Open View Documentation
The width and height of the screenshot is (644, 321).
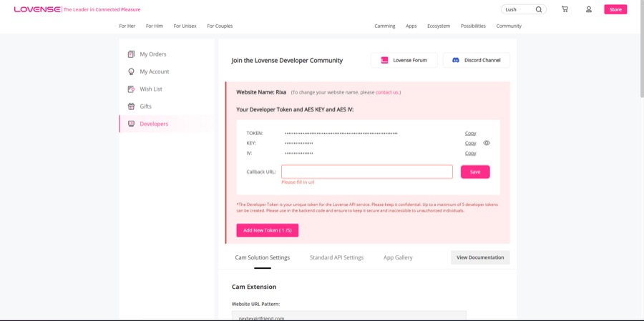tap(480, 257)
